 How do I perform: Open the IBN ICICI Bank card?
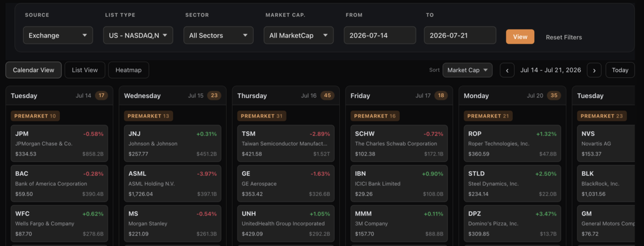click(399, 183)
